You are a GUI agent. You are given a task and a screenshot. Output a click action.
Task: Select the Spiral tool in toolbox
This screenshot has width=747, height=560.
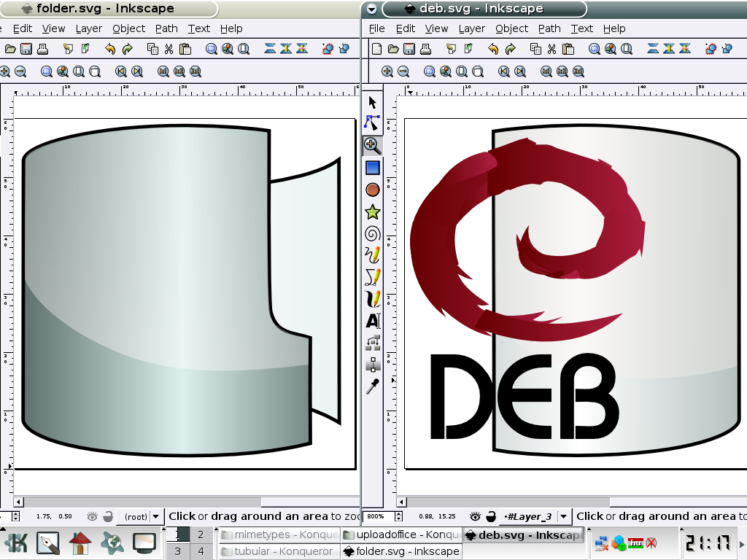click(x=373, y=234)
